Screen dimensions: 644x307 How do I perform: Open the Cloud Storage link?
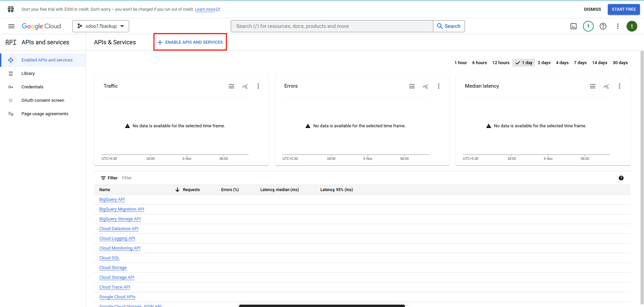click(113, 268)
